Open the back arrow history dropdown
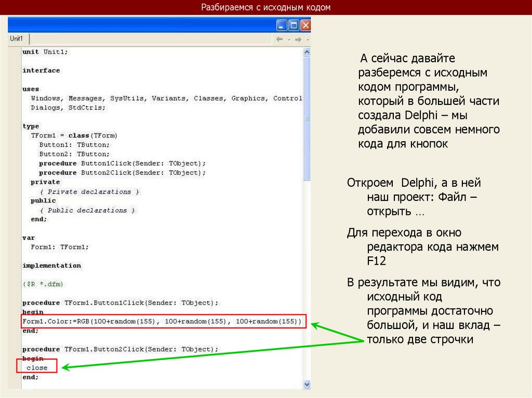Image resolution: width=532 pixels, height=398 pixels. click(x=289, y=40)
